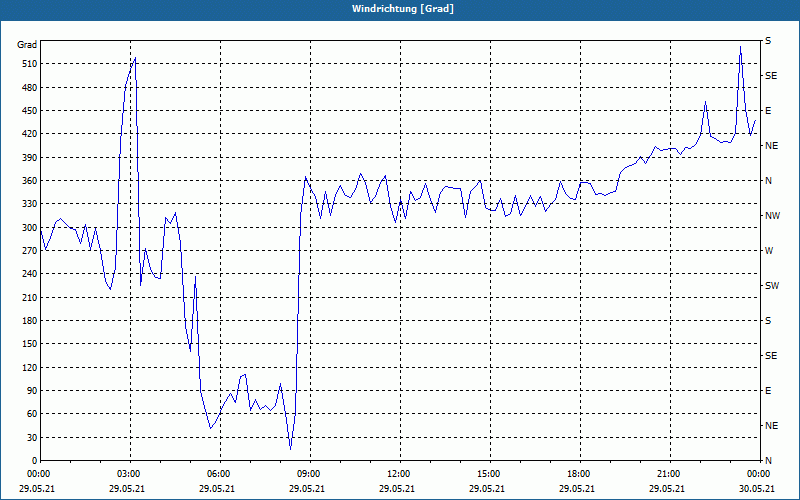Click the W compass label
800x500 pixels.
coord(769,251)
